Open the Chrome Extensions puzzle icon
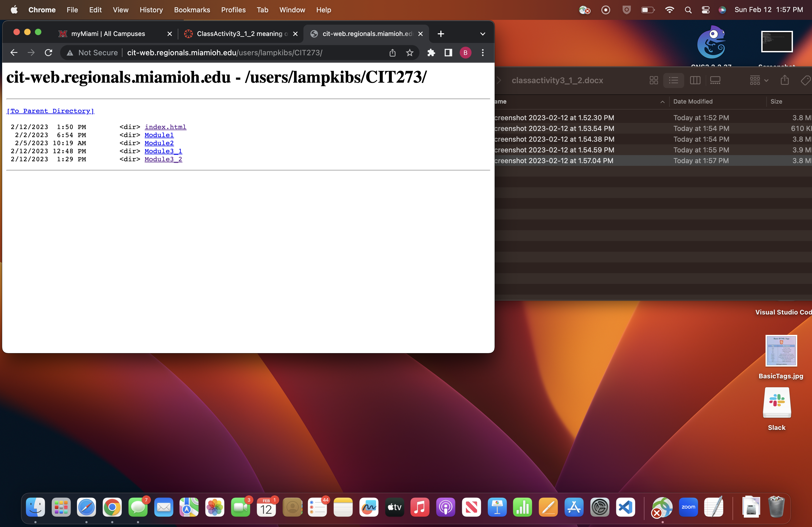 [x=431, y=53]
